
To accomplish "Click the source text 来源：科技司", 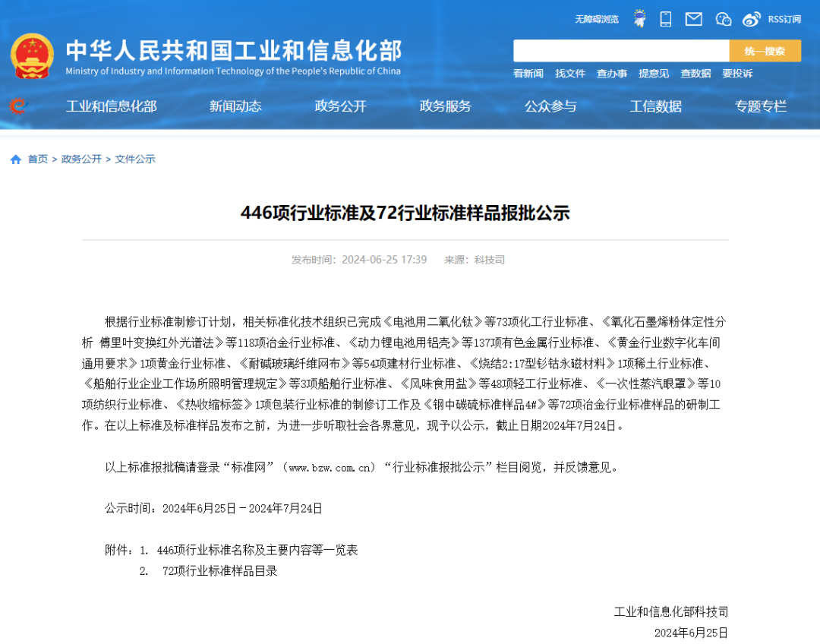I will tap(475, 260).
